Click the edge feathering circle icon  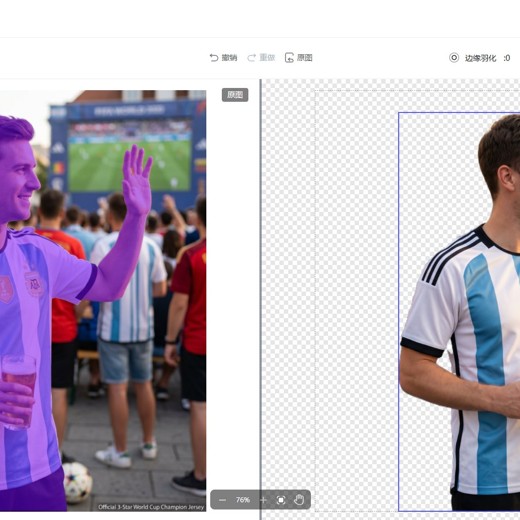point(454,58)
